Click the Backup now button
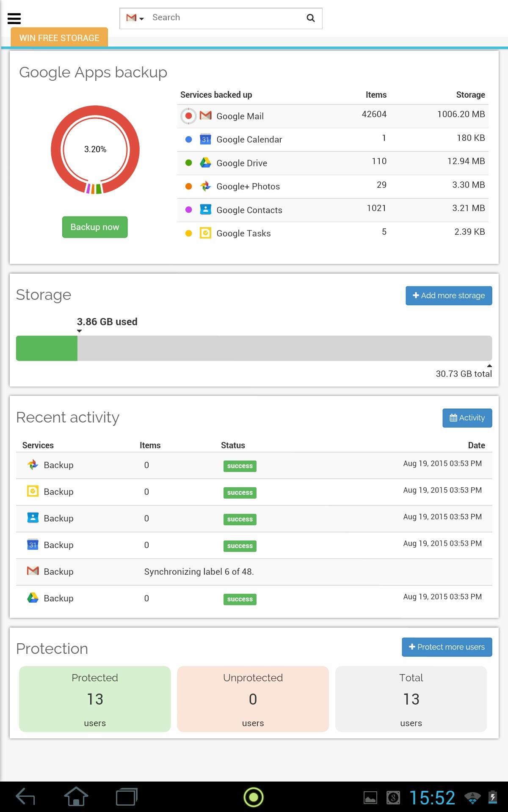The height and width of the screenshot is (812, 508). [x=95, y=227]
